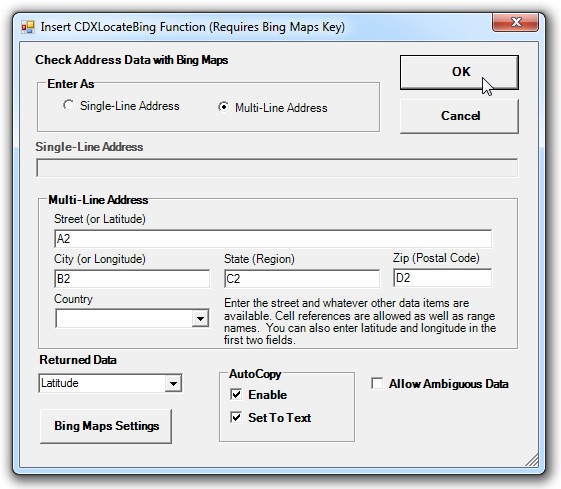Screen dimensions: 561x489
Task: Click the disabled Single-Line Address field
Action: (277, 168)
